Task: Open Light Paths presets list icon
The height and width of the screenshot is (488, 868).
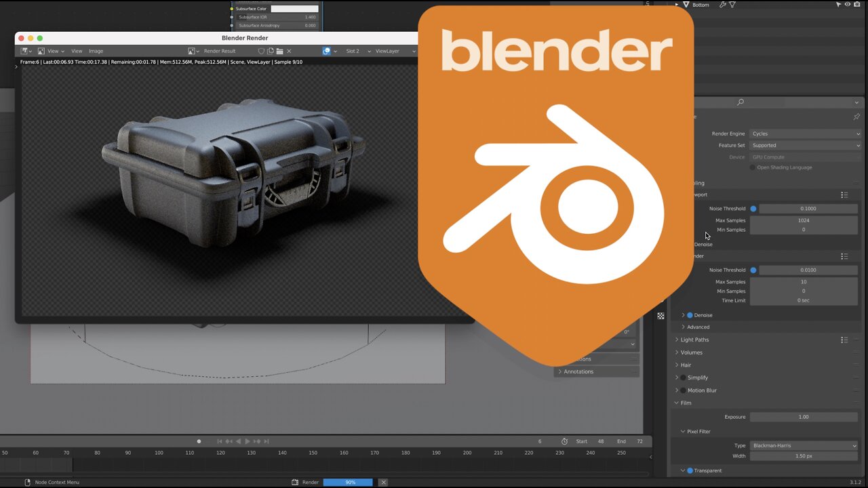Action: coord(844,340)
